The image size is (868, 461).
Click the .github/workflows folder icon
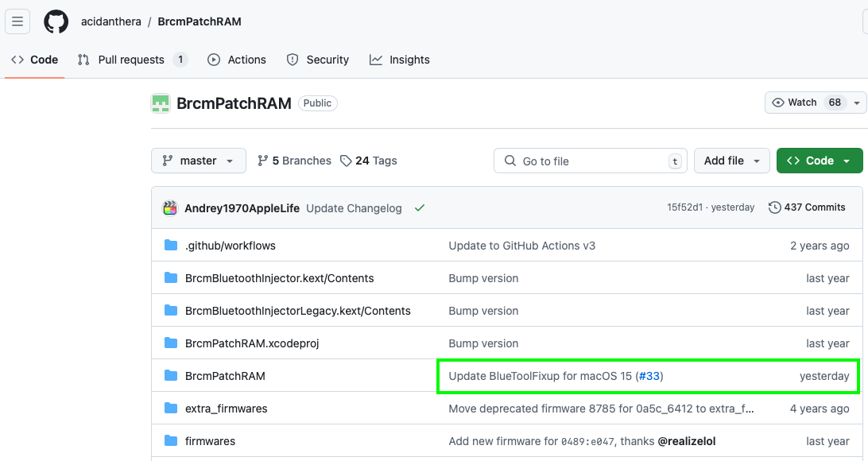tap(170, 246)
